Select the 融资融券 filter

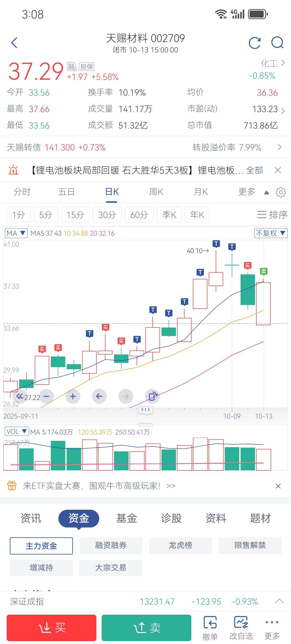(x=111, y=545)
